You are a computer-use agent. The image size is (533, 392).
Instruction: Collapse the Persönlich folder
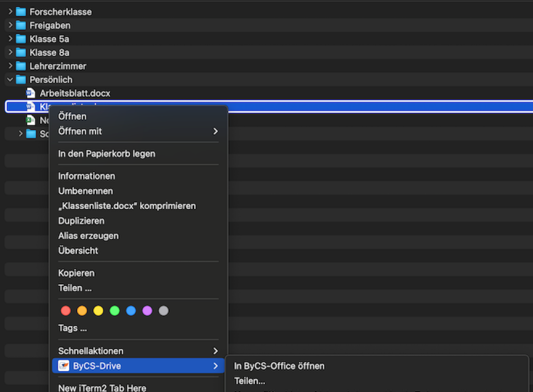[9, 80]
